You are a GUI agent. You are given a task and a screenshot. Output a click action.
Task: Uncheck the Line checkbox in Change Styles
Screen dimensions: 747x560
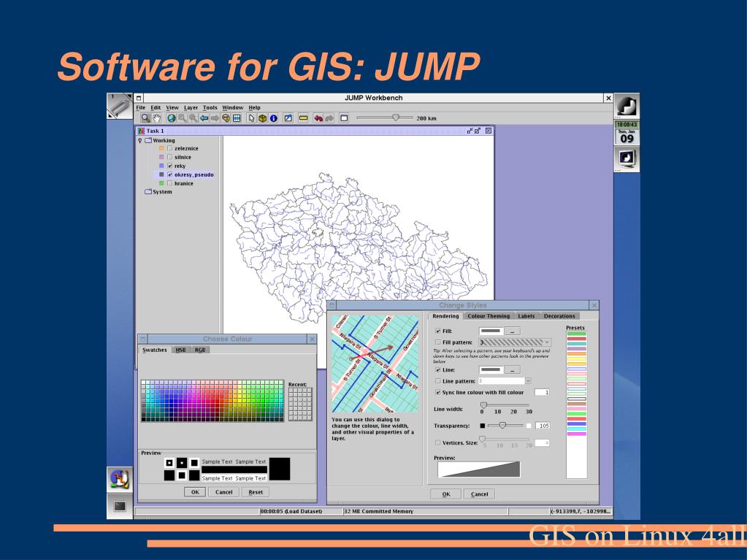[438, 370]
